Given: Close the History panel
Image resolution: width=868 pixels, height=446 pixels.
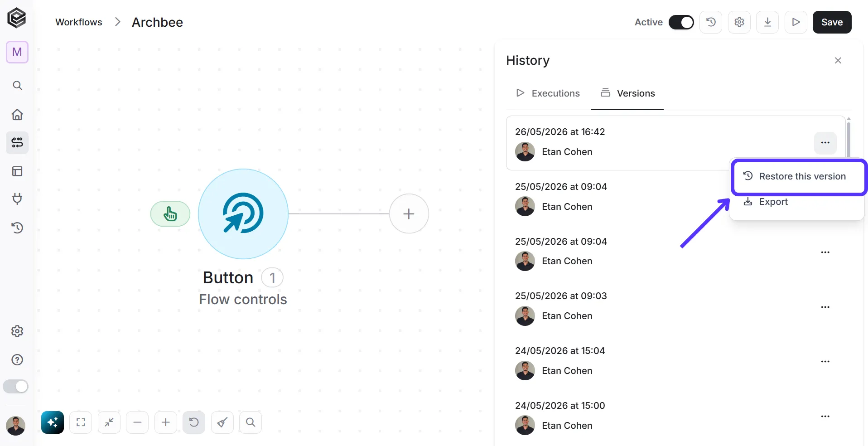Looking at the screenshot, I should tap(838, 60).
